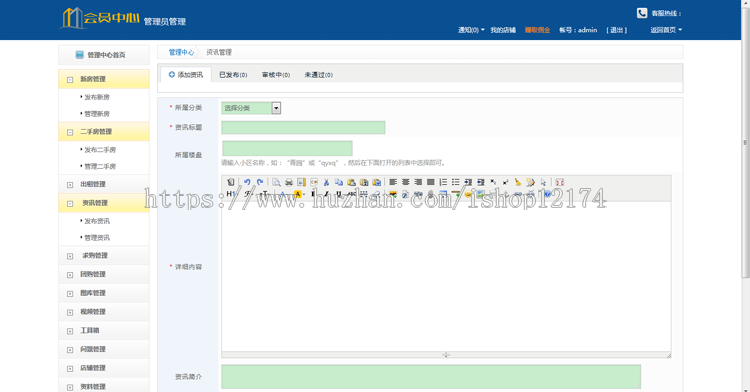Expand the 店铺管理 sidebar section
Image resolution: width=750 pixels, height=392 pixels.
point(70,369)
